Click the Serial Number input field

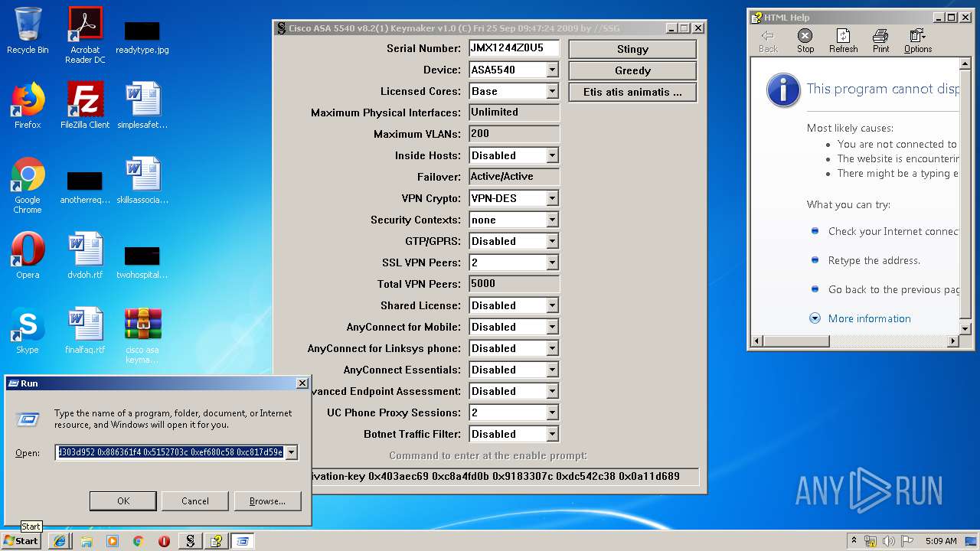coord(514,48)
